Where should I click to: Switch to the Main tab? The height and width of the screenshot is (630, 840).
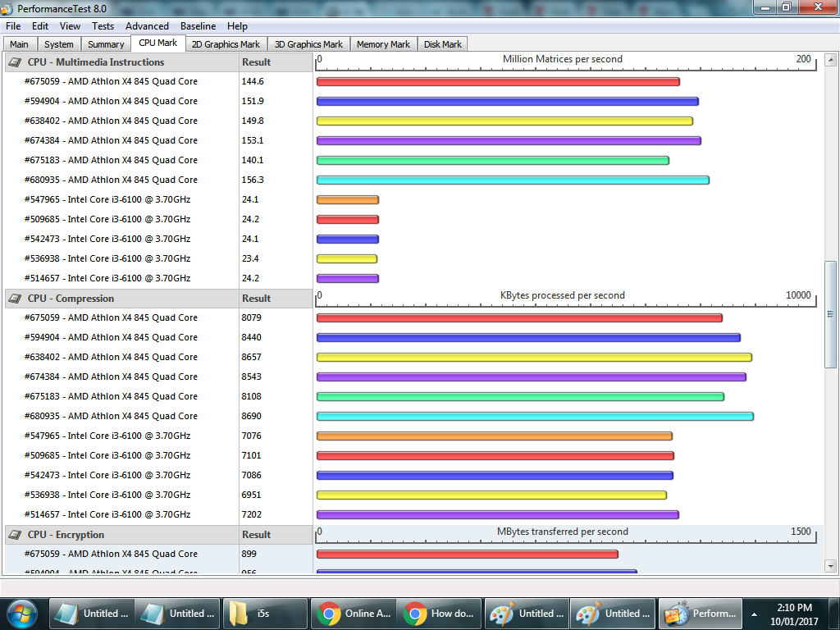click(x=20, y=44)
